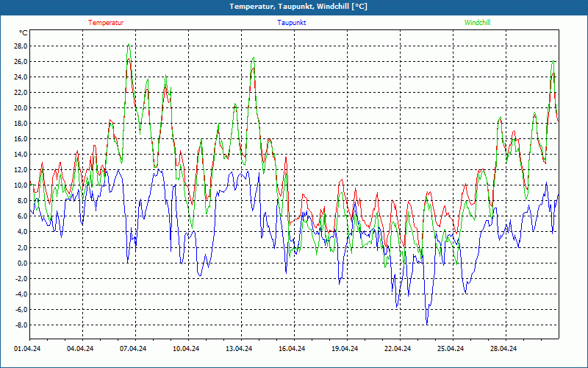Click the 10,0 y-axis value
The width and height of the screenshot is (588, 368).
coord(21,185)
